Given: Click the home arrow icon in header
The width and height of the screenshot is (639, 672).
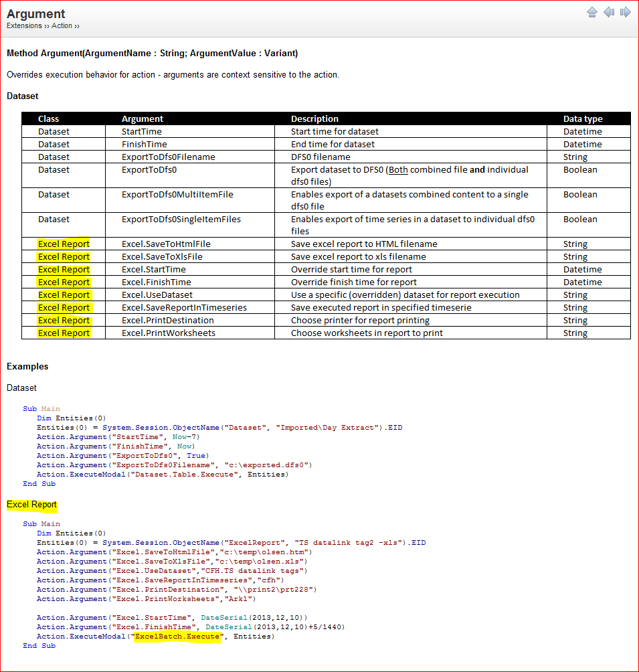Looking at the screenshot, I should (x=592, y=13).
